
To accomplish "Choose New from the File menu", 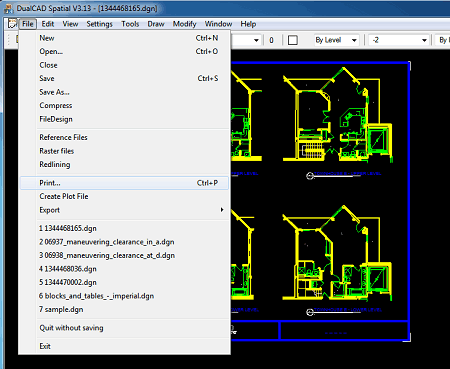I will (124, 38).
